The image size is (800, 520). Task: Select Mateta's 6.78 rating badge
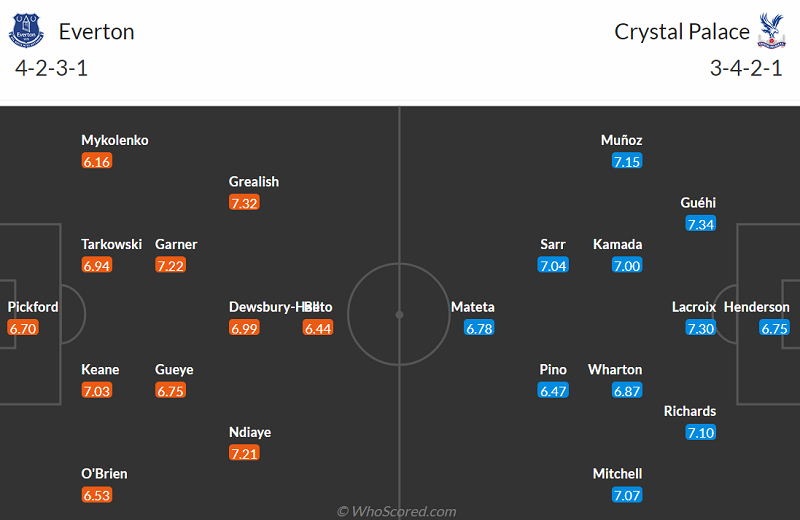[479, 328]
